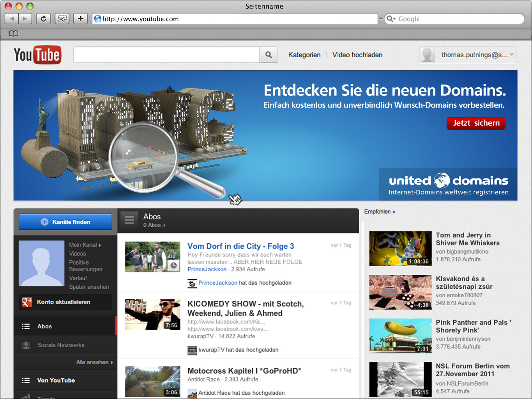The width and height of the screenshot is (532, 399).
Task: Open the bookmarks book icon
Action: click(14, 34)
